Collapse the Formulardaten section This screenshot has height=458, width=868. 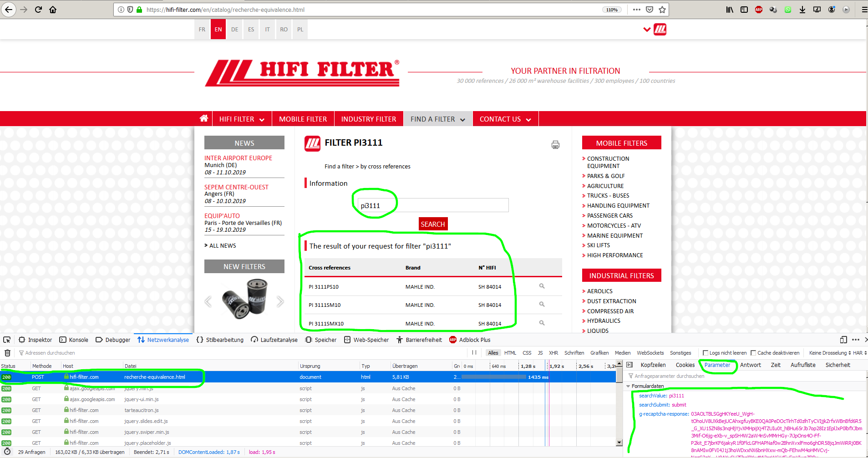pos(628,386)
